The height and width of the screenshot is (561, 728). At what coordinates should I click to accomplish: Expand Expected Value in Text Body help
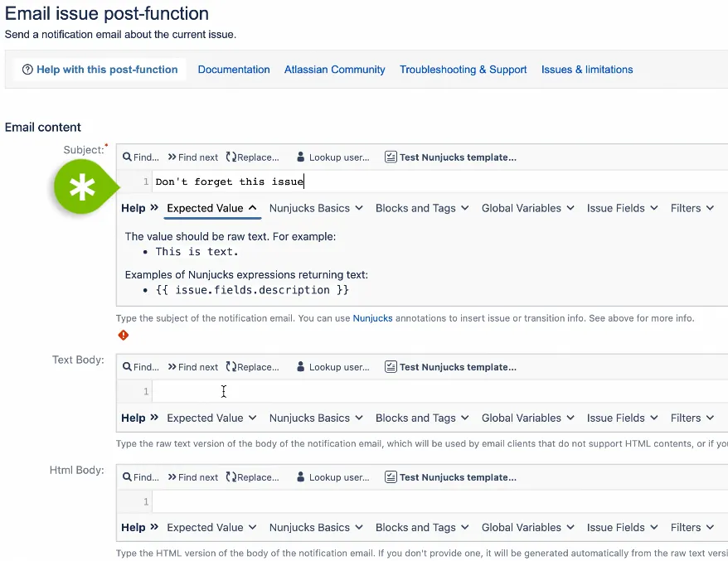(211, 418)
